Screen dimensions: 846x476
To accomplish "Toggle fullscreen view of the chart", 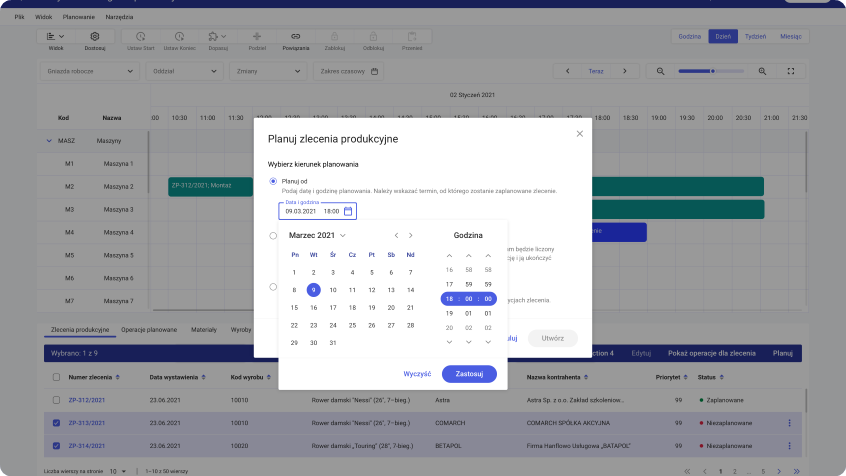I will pyautogui.click(x=791, y=71).
